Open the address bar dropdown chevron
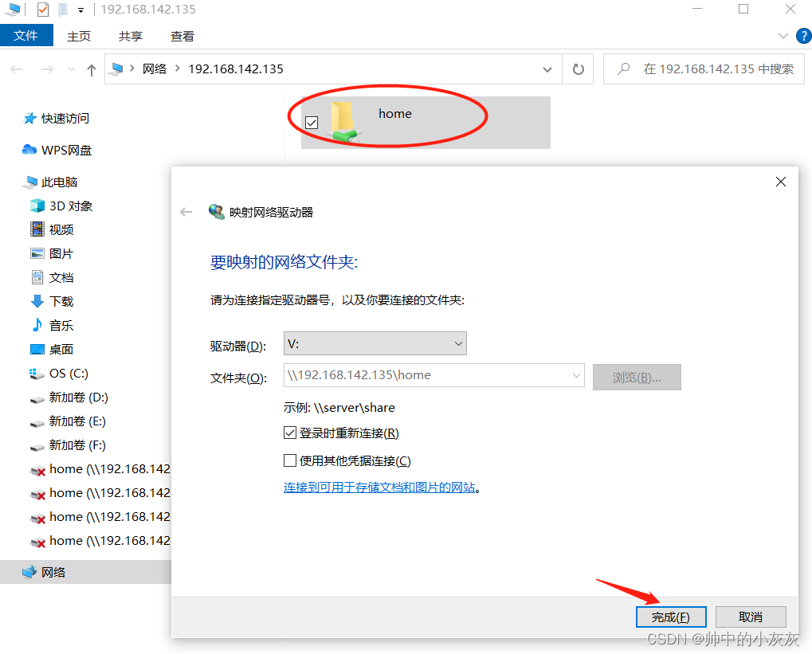Viewport: 812px width, 654px height. (547, 69)
